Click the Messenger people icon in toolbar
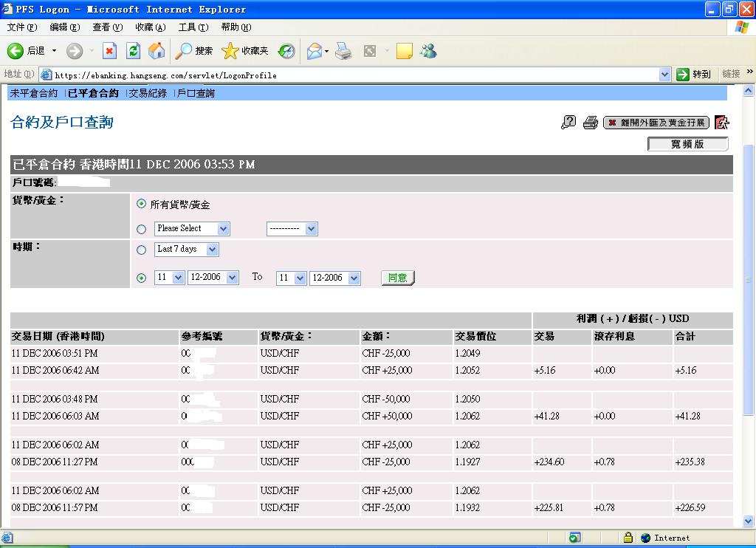756x548 pixels. (x=428, y=51)
